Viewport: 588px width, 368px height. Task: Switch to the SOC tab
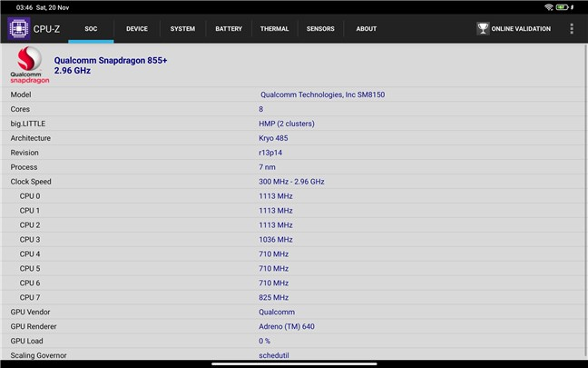pyautogui.click(x=91, y=28)
